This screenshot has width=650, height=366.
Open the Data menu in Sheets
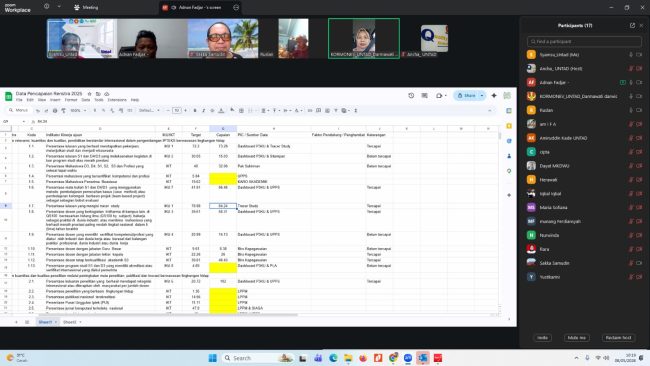click(86, 100)
